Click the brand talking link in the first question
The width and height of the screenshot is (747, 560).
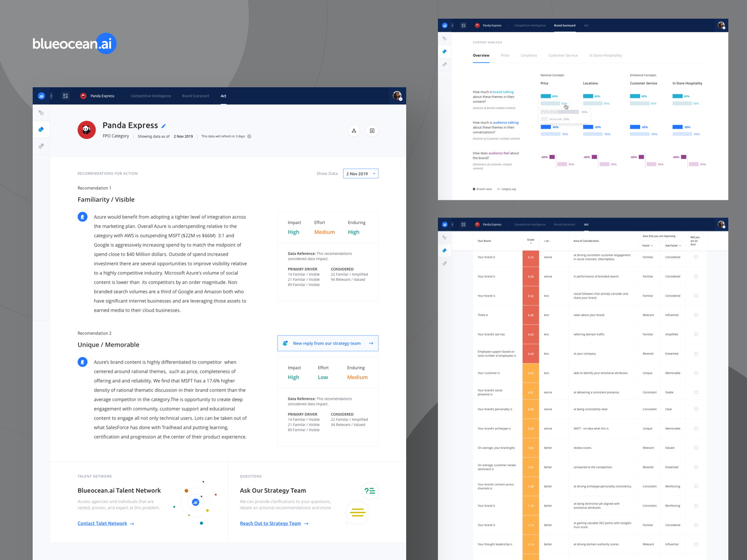pos(503,92)
